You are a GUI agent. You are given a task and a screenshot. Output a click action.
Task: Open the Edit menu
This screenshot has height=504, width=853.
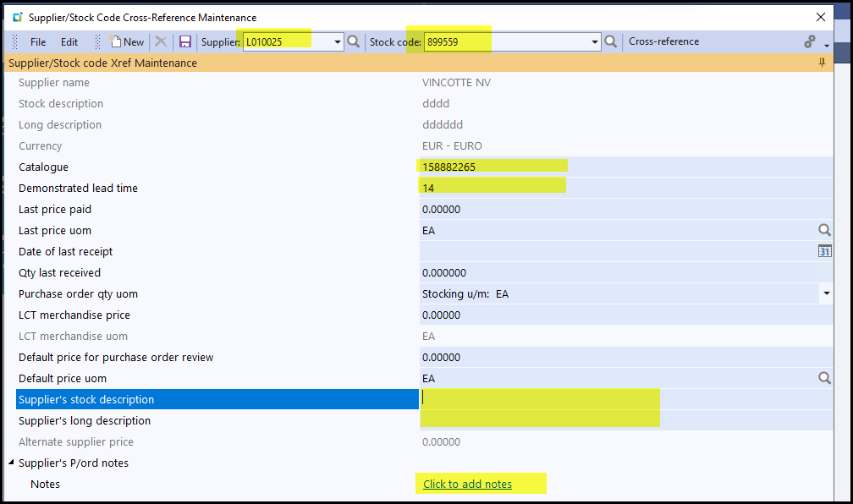pos(69,41)
